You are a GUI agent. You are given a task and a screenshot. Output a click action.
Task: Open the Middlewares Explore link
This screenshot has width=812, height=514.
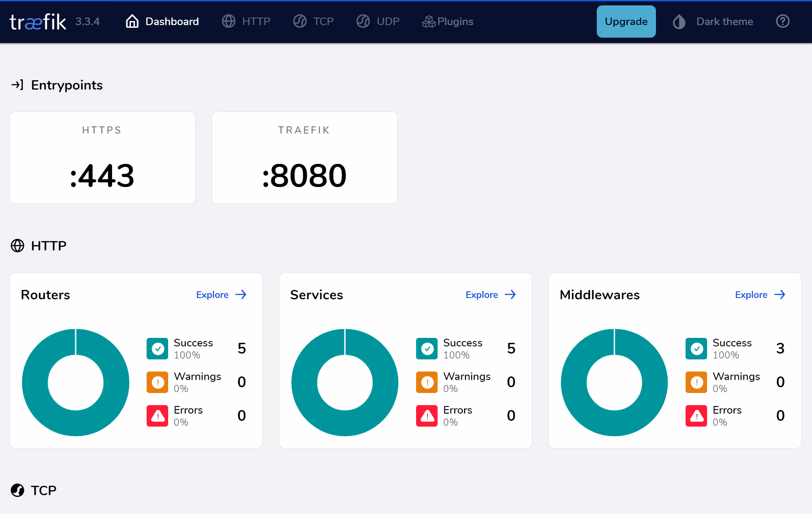point(760,295)
